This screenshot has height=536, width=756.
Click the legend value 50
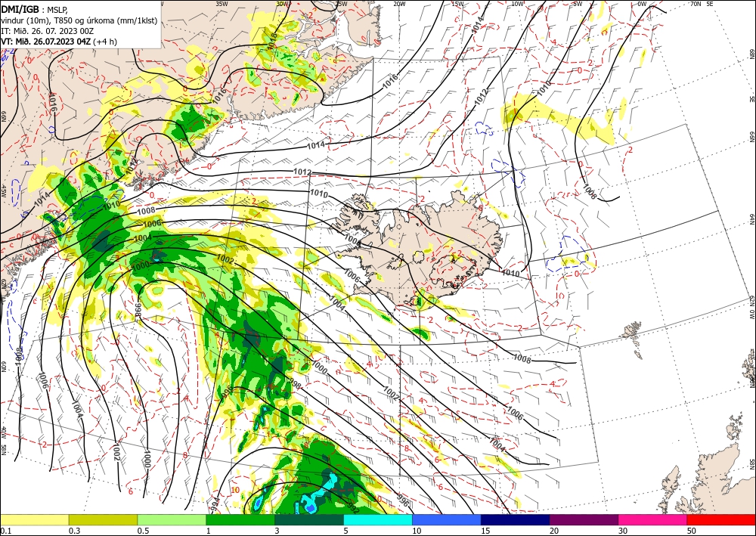coord(692,531)
